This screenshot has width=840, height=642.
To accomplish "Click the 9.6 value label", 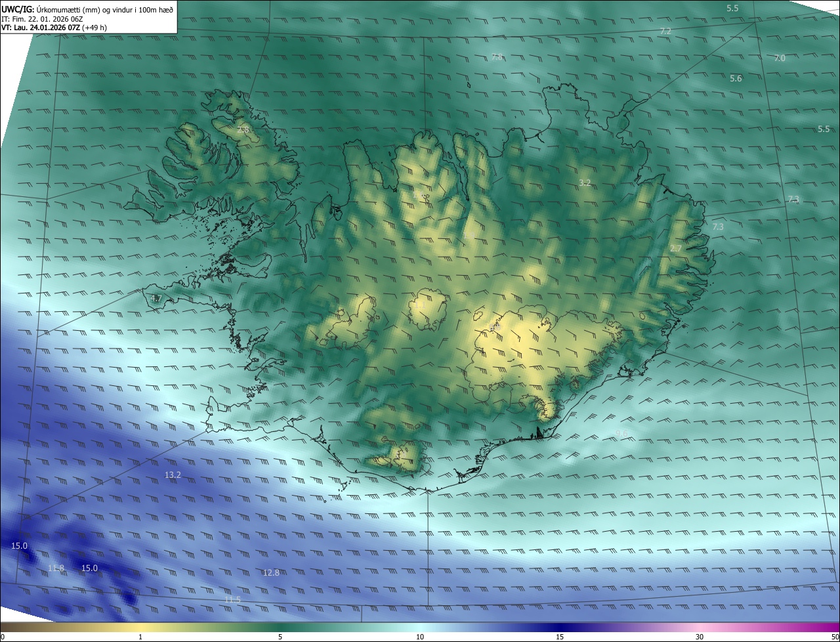I will pyautogui.click(x=621, y=434).
